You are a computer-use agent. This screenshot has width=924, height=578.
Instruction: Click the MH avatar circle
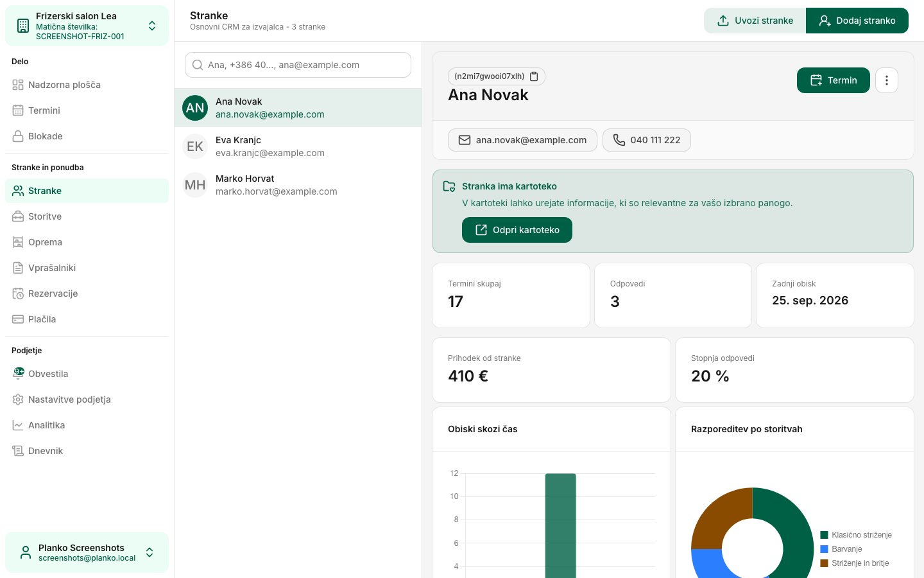click(195, 185)
